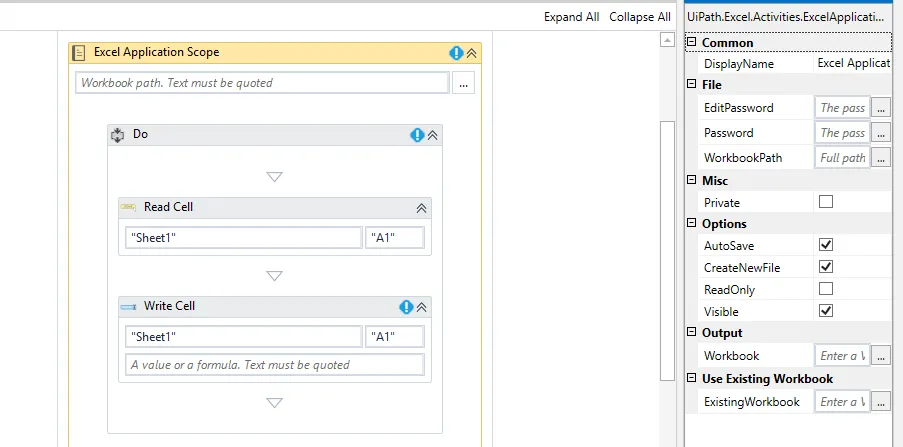The width and height of the screenshot is (903, 447).
Task: Click the Workbook path input field
Action: pyautogui.click(x=262, y=83)
